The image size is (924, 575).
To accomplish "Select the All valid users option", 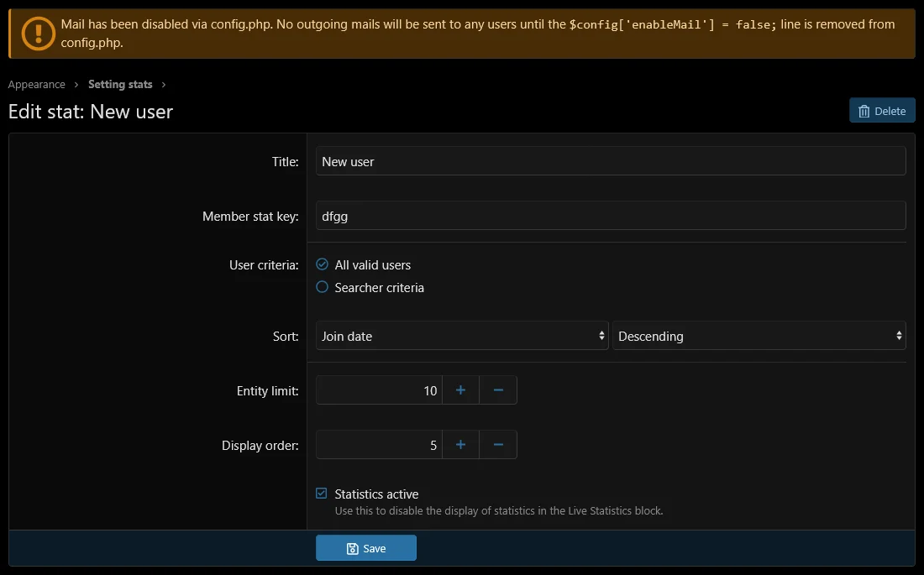I will (x=322, y=264).
